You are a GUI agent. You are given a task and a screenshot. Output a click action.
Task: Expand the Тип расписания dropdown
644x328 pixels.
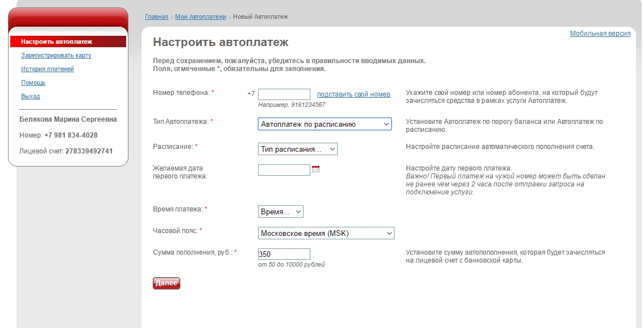click(x=297, y=149)
